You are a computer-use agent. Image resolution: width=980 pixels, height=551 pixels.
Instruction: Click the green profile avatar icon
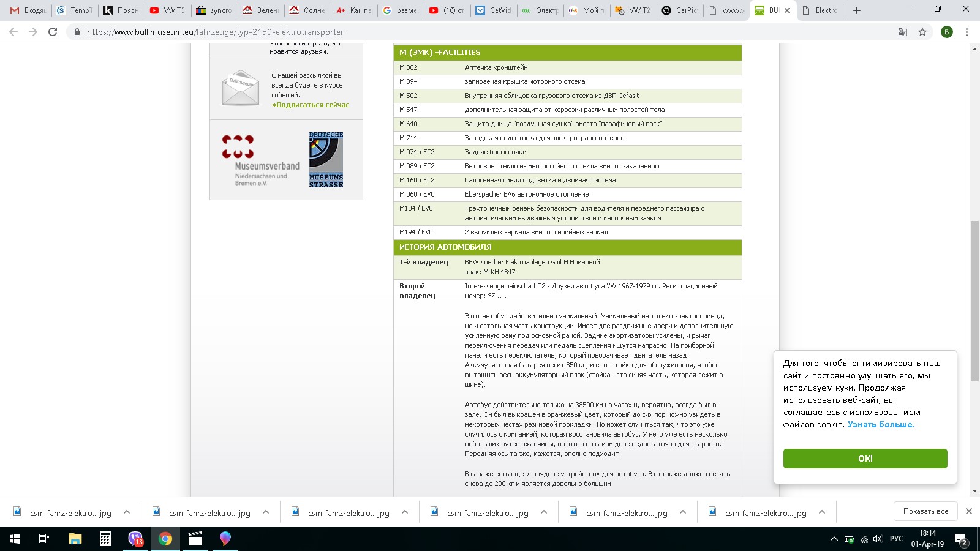tap(946, 32)
